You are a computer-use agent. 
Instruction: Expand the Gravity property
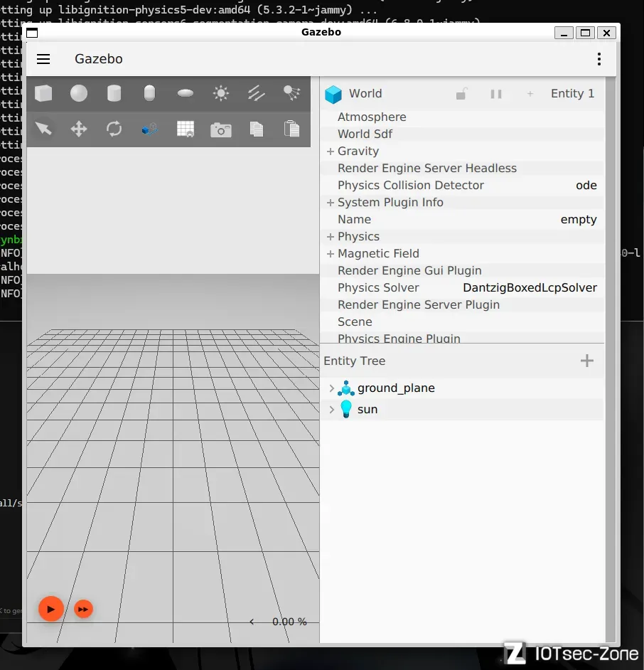click(330, 151)
